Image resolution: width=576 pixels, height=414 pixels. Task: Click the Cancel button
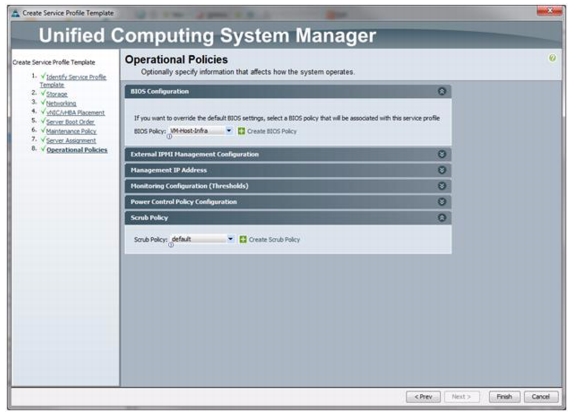point(541,397)
